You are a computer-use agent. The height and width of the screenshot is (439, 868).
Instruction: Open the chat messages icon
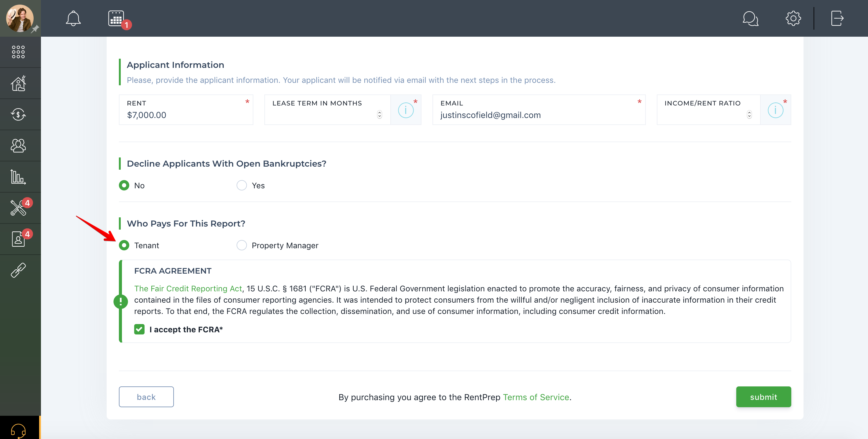tap(750, 18)
